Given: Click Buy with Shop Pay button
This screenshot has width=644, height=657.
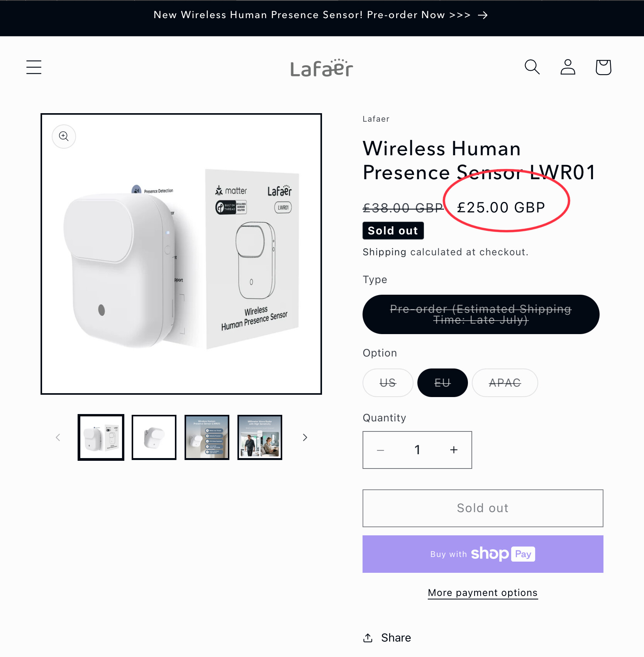Looking at the screenshot, I should tap(483, 554).
